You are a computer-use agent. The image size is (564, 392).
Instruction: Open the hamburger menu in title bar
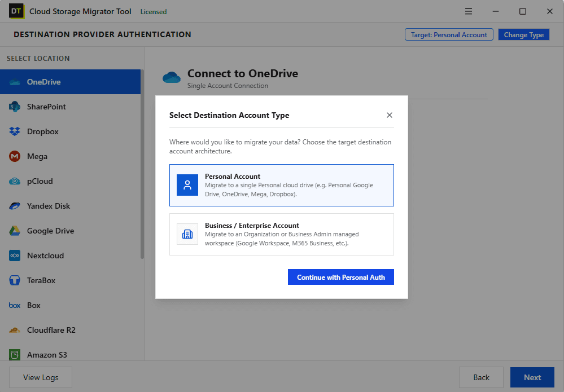[x=469, y=11]
